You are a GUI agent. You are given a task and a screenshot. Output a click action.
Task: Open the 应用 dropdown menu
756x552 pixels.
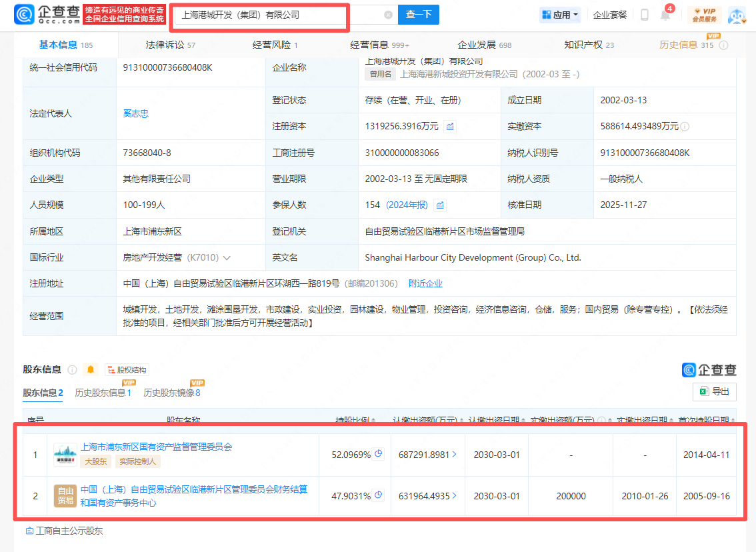pyautogui.click(x=560, y=15)
